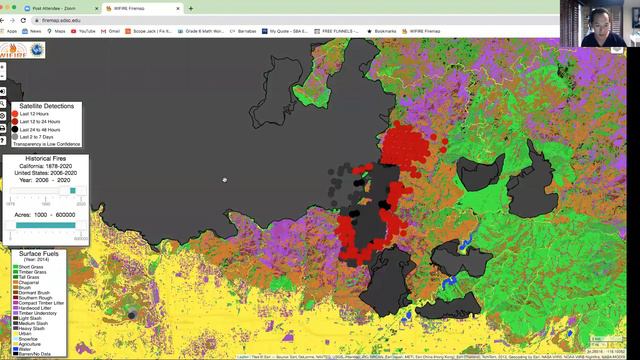Click the target locate icon in the map toolbar
The image size is (640, 360).
click(2, 116)
